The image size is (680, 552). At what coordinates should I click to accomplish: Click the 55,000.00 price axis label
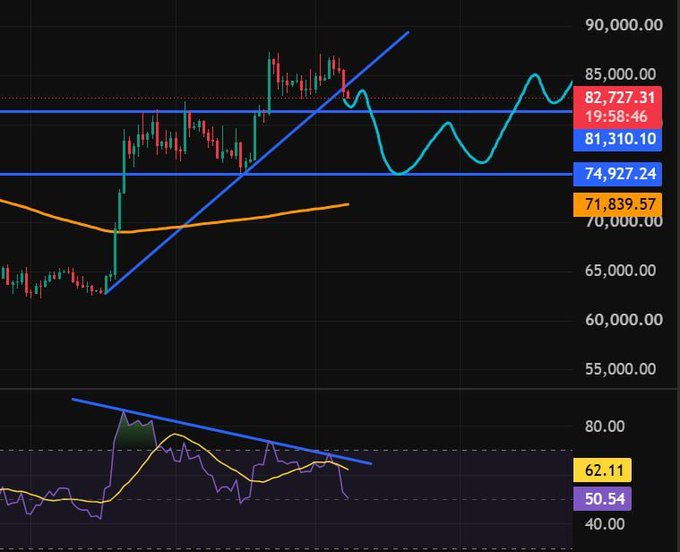click(x=620, y=369)
